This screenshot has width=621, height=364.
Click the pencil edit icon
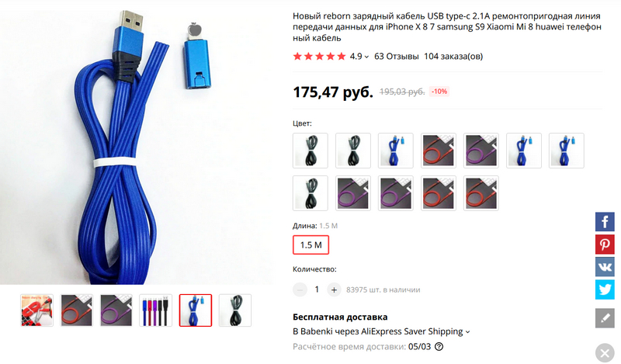tap(605, 318)
